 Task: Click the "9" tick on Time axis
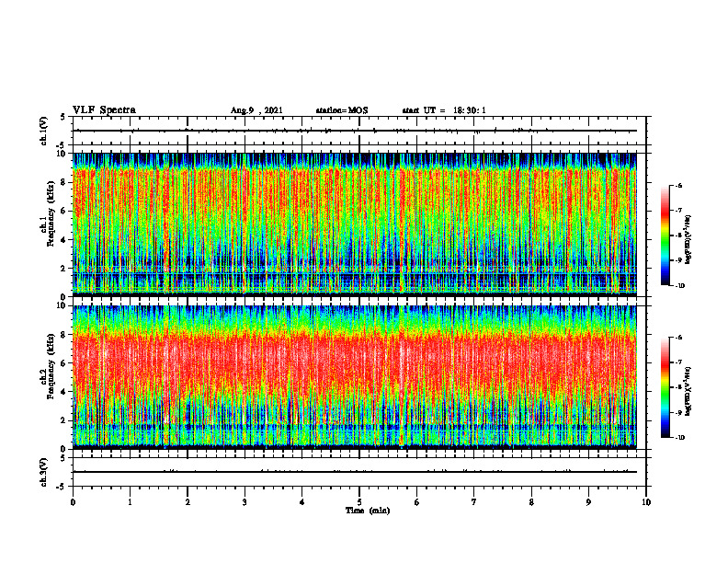coord(588,502)
